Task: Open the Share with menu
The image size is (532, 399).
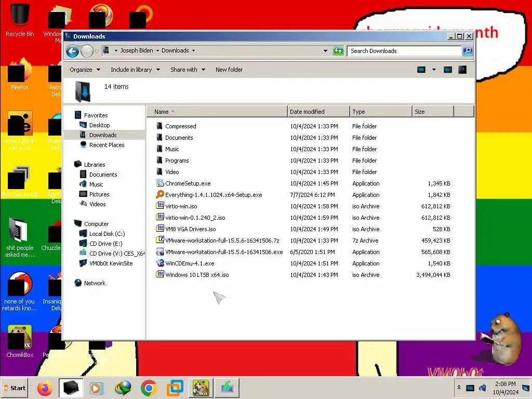Action: coord(188,70)
